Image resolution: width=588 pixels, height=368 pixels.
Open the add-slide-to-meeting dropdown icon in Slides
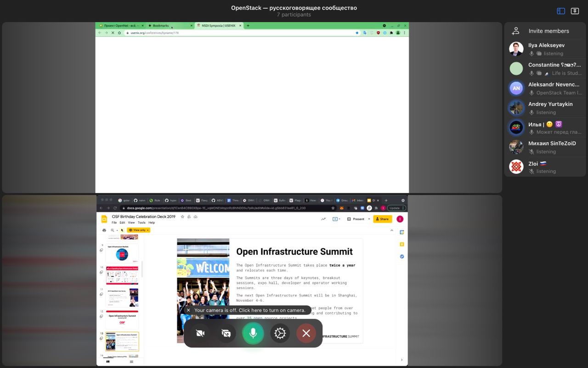pyautogui.click(x=336, y=219)
